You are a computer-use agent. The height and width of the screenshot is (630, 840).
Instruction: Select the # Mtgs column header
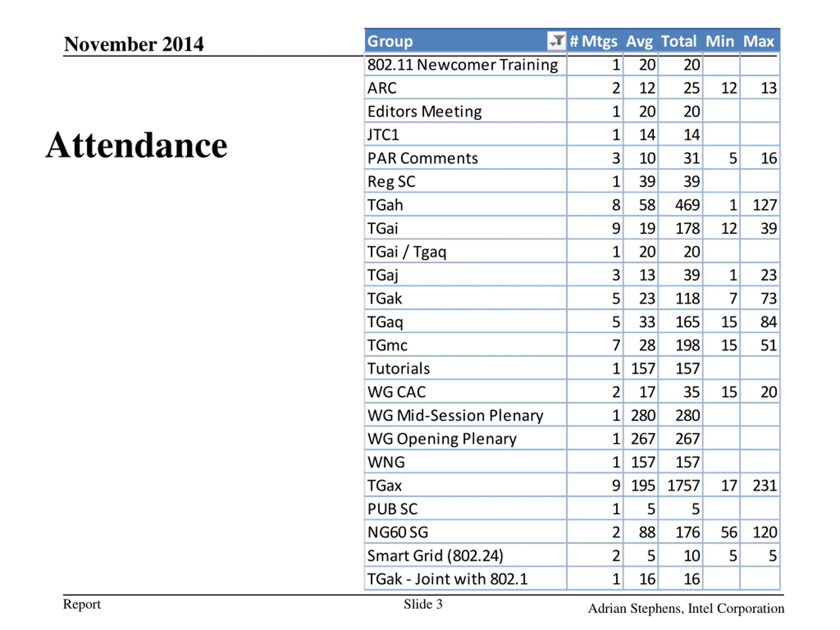click(x=594, y=41)
